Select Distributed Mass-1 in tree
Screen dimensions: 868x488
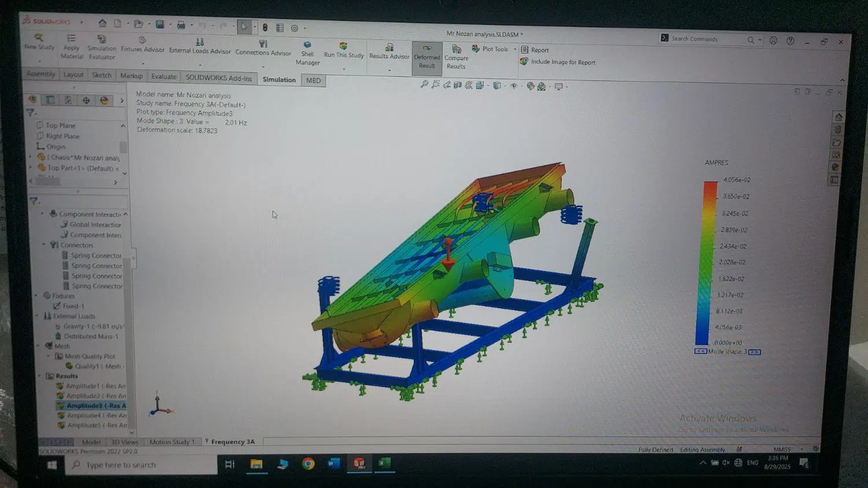coord(87,336)
